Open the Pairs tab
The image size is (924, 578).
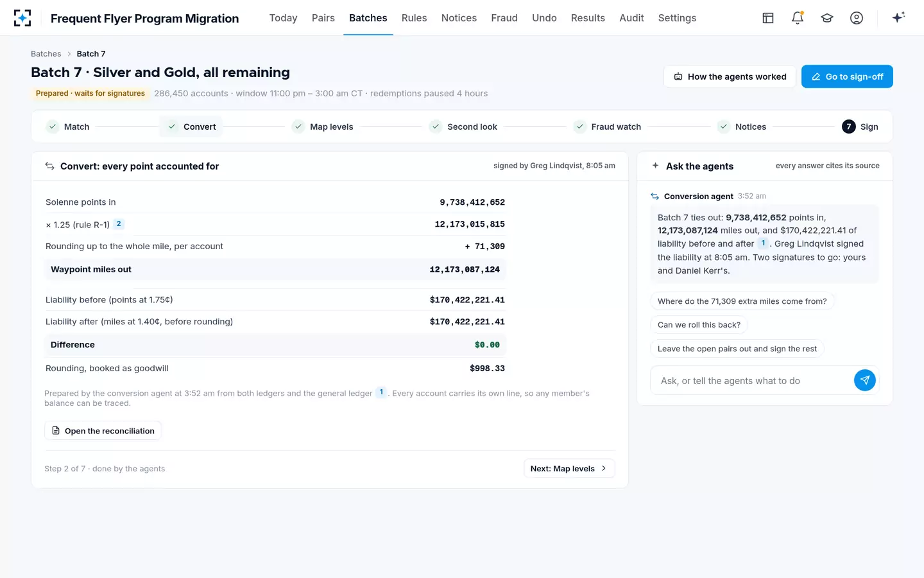tap(323, 18)
